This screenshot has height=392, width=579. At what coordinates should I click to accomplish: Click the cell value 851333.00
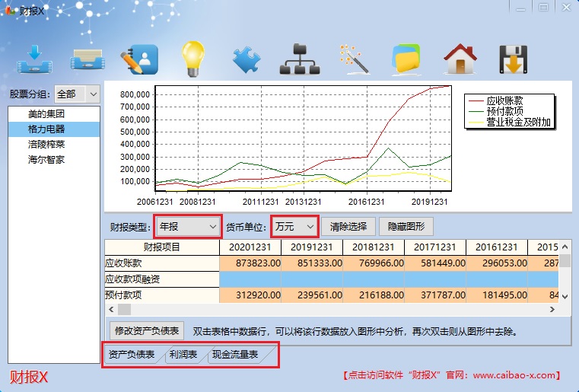point(312,263)
